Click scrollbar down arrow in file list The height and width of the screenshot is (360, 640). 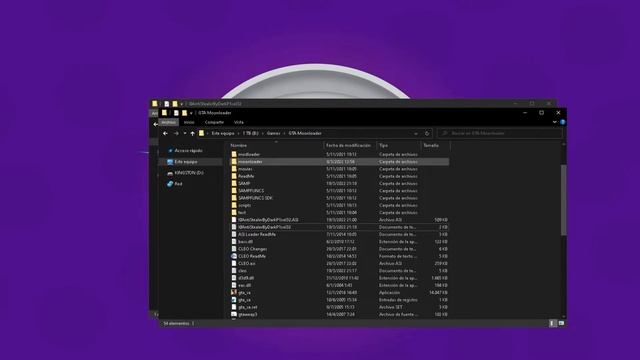(564, 316)
